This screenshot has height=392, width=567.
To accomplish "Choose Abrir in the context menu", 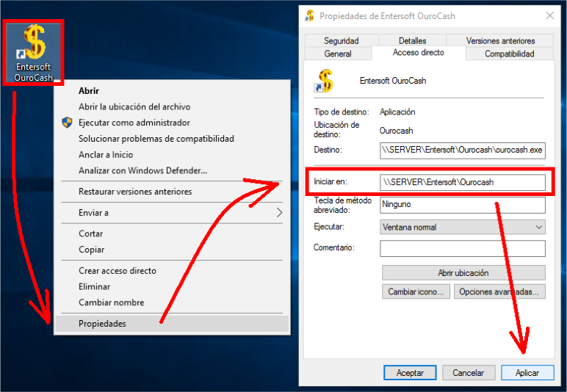I will (173, 91).
